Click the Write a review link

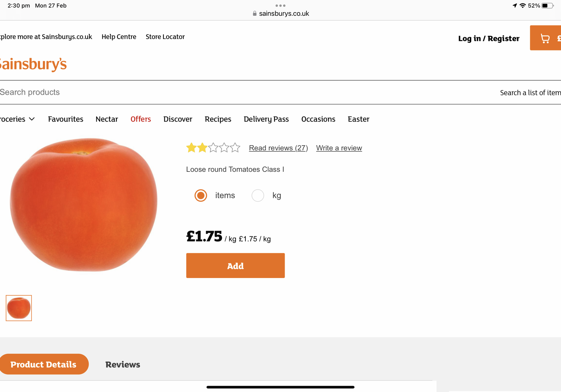(x=339, y=148)
